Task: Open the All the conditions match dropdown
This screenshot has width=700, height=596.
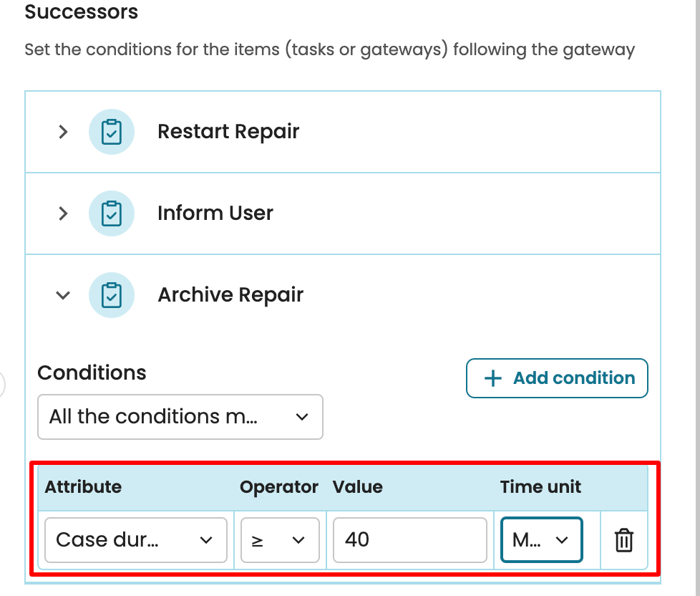Action: (x=180, y=417)
